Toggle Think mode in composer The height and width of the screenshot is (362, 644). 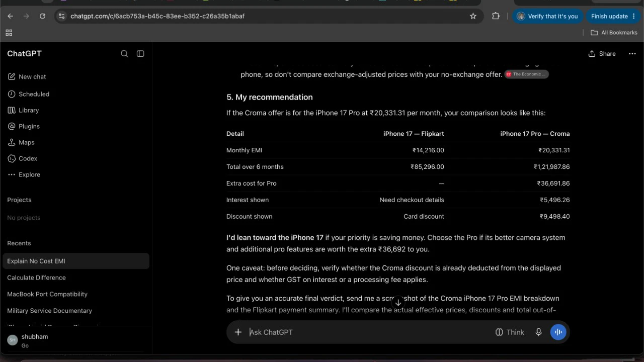510,332
